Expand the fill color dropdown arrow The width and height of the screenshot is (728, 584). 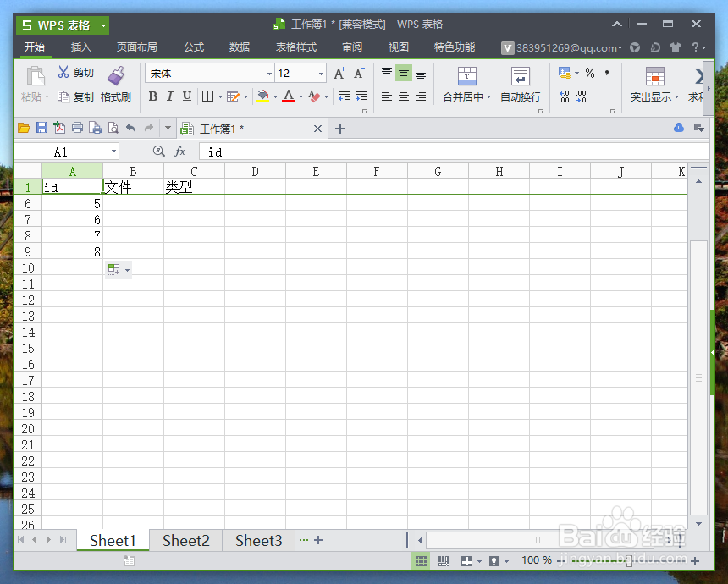point(277,97)
